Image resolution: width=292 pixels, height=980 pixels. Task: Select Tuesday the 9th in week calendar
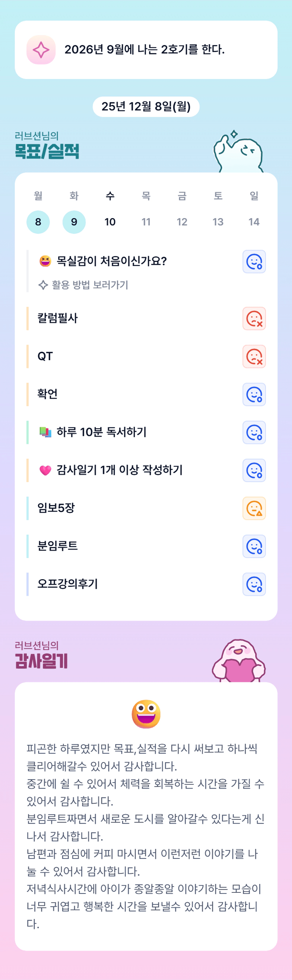click(x=74, y=222)
